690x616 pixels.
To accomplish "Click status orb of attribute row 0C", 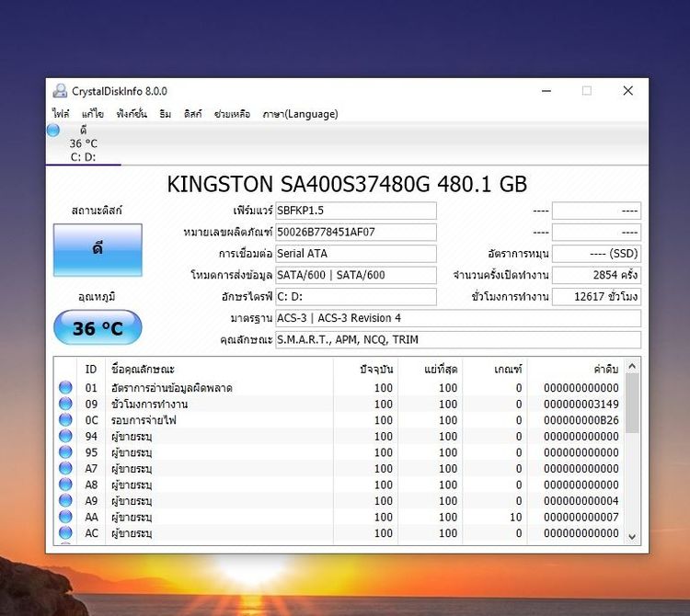I will tap(65, 420).
